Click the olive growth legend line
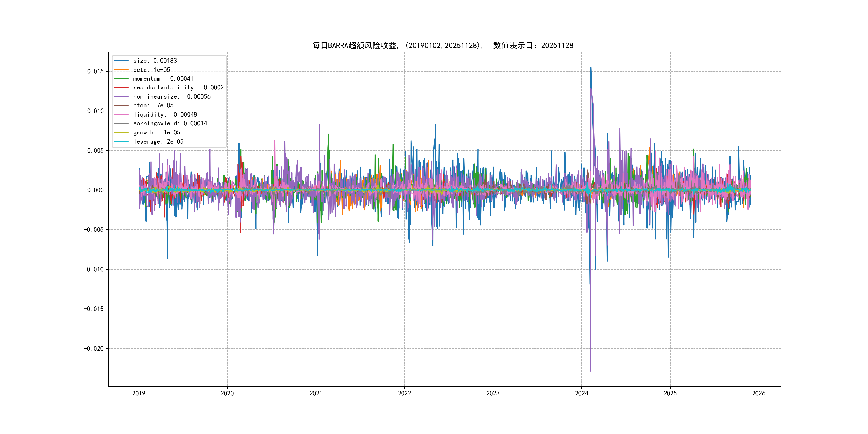 coord(121,132)
